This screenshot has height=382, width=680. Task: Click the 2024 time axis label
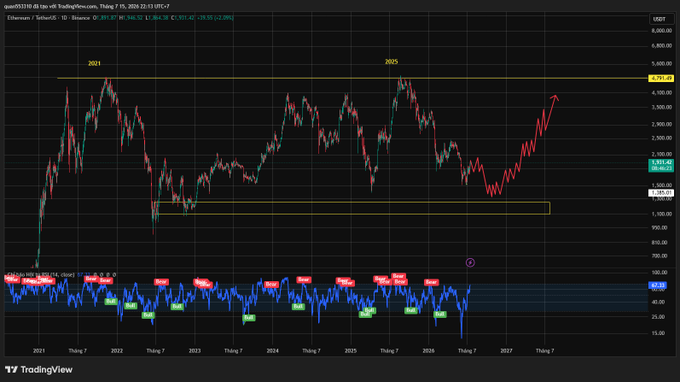tap(272, 351)
